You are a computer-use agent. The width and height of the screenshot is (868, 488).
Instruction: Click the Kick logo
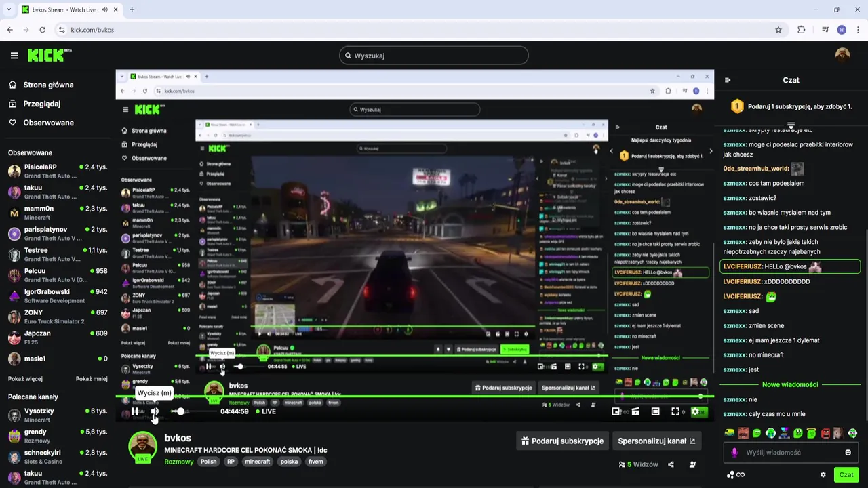(49, 56)
